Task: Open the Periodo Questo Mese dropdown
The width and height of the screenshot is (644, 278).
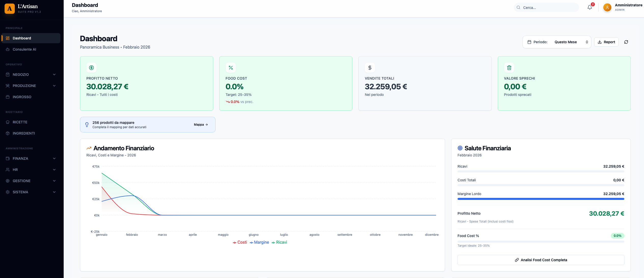Action: [571, 42]
